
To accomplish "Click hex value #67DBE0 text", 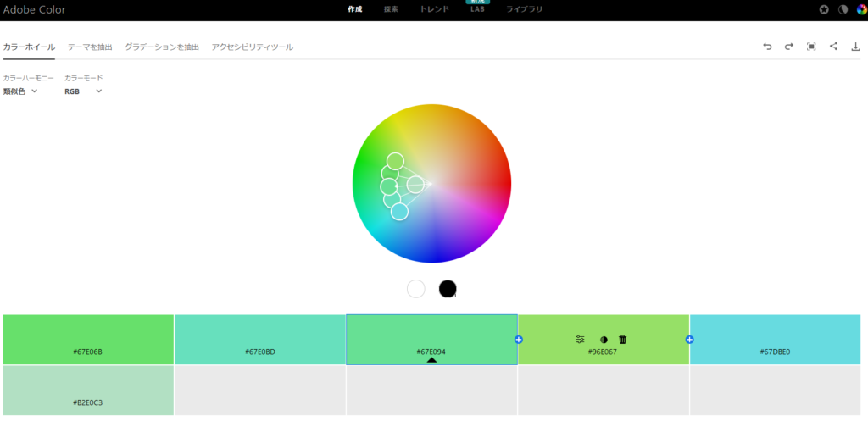I will [775, 352].
